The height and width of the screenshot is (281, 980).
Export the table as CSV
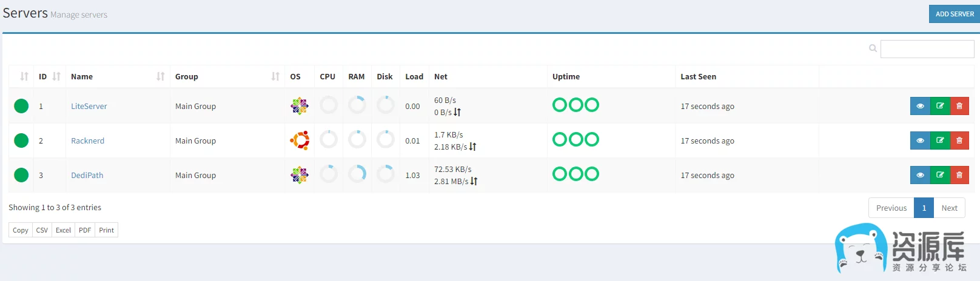(x=42, y=230)
